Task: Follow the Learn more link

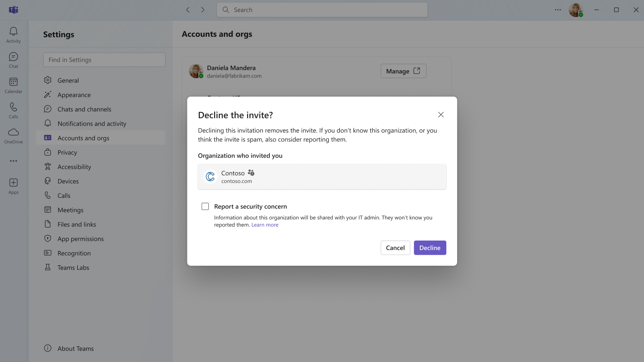Action: coord(265,225)
